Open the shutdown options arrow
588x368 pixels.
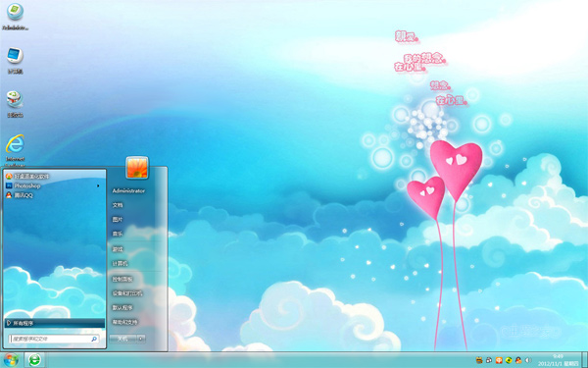(x=141, y=339)
